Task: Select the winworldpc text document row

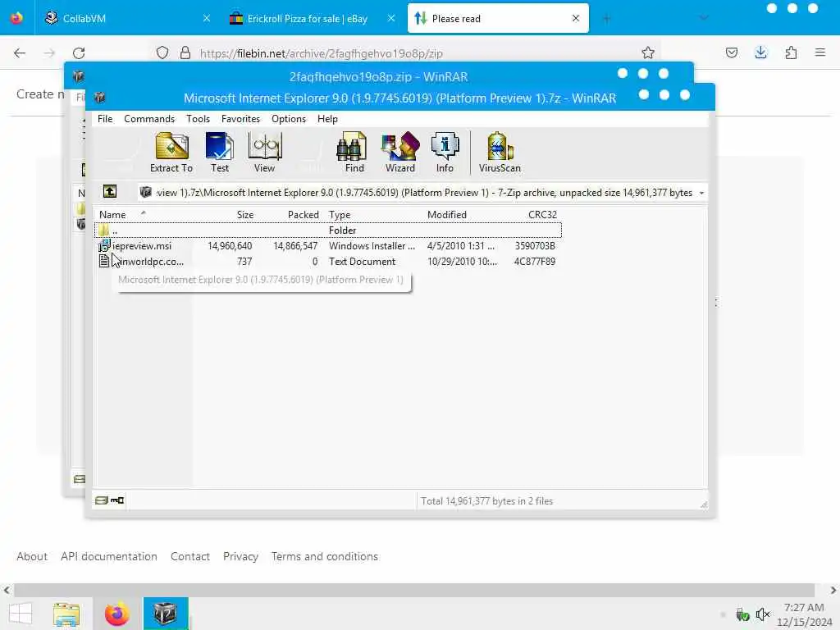Action: click(328, 262)
